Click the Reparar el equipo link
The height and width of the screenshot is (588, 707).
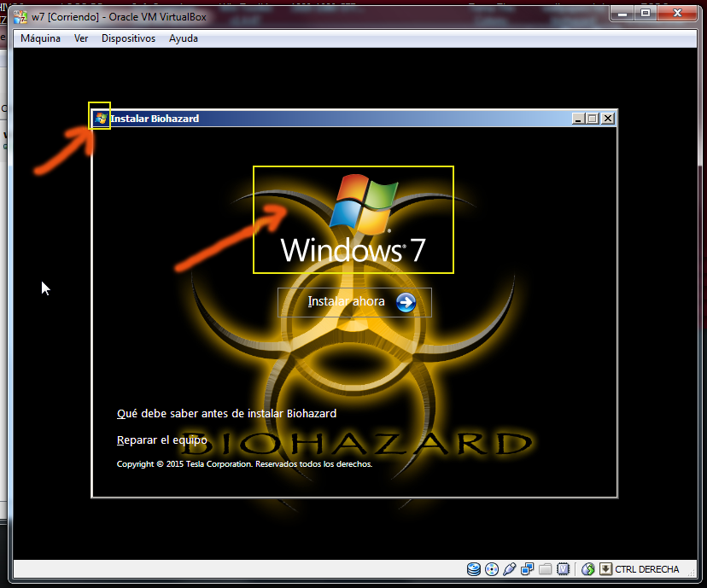[x=162, y=440]
